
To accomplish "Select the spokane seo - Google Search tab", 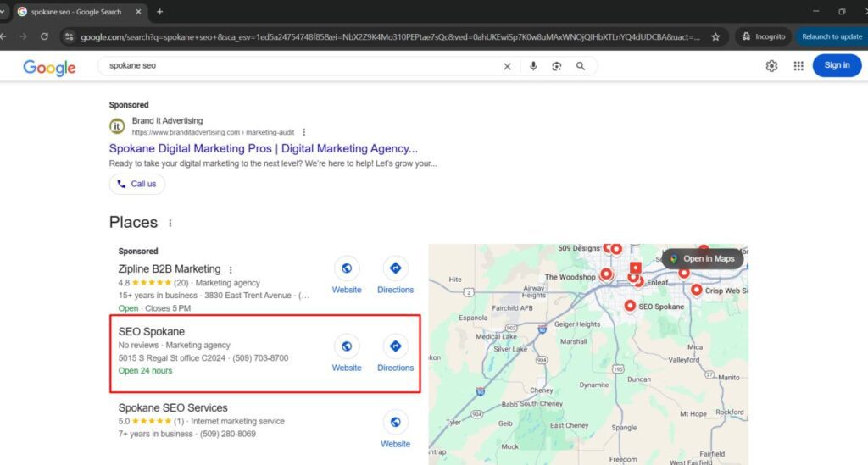I will (75, 12).
